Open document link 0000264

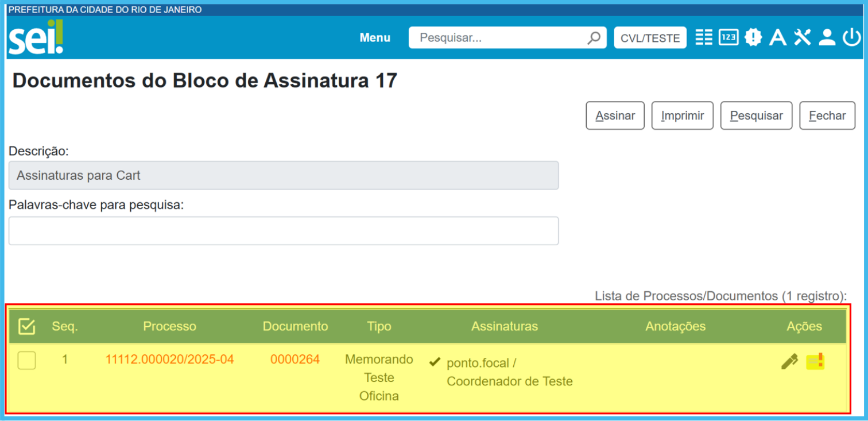(x=295, y=360)
